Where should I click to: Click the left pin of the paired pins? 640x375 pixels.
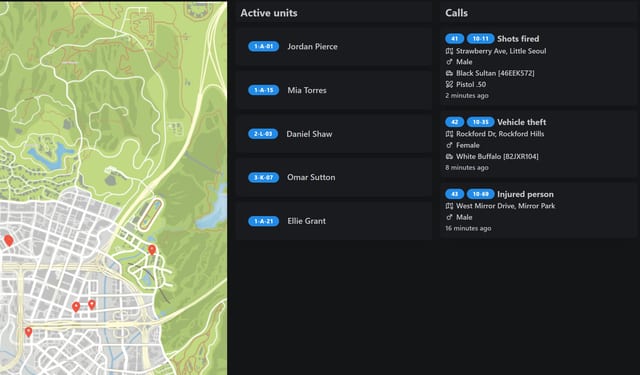pyautogui.click(x=76, y=307)
